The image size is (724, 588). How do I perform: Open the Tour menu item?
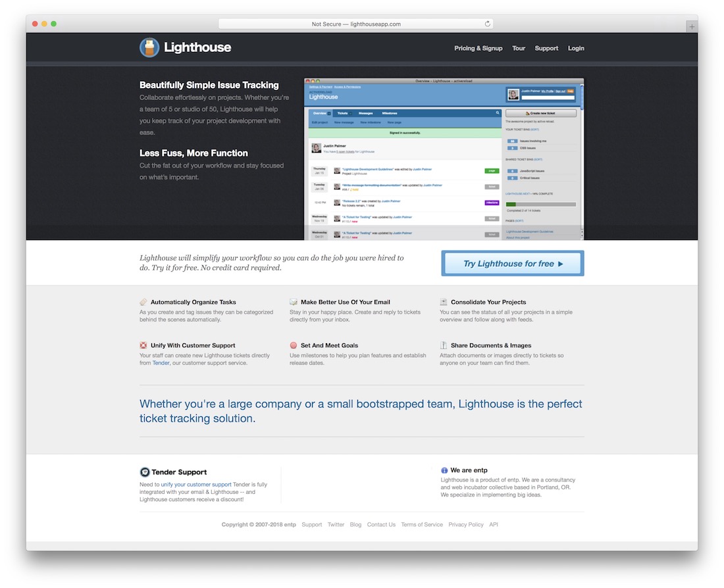click(519, 48)
